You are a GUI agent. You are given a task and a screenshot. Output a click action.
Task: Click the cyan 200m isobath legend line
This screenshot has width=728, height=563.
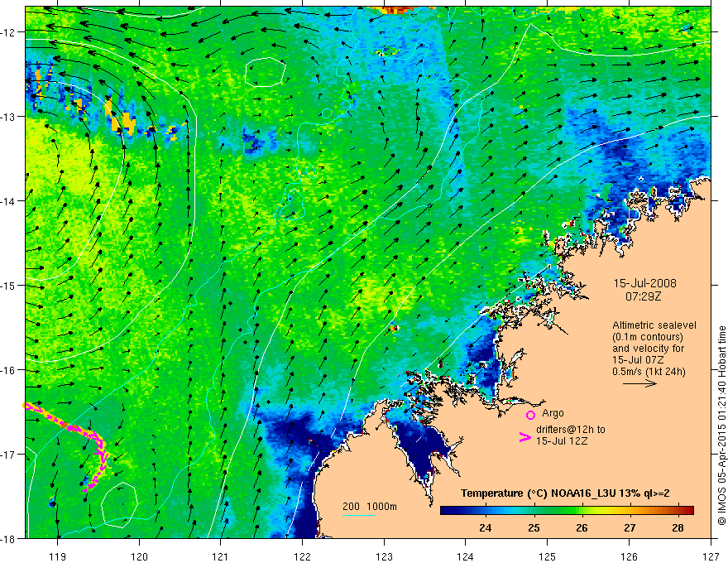[x=359, y=515]
